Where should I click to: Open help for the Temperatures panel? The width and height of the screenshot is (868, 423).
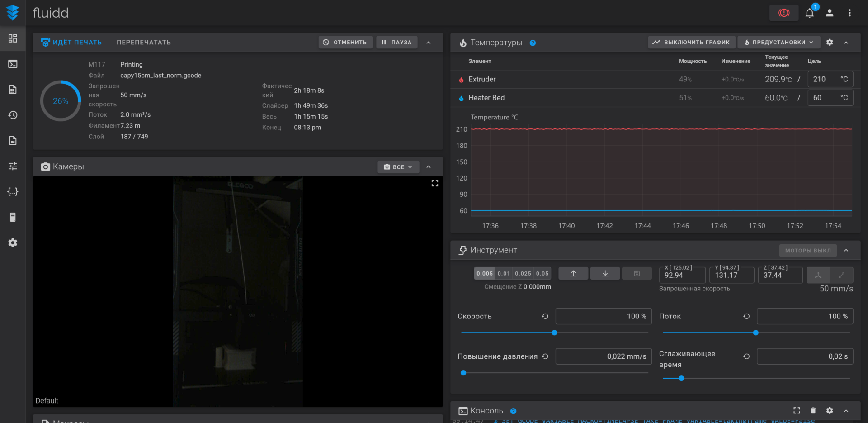(x=533, y=43)
